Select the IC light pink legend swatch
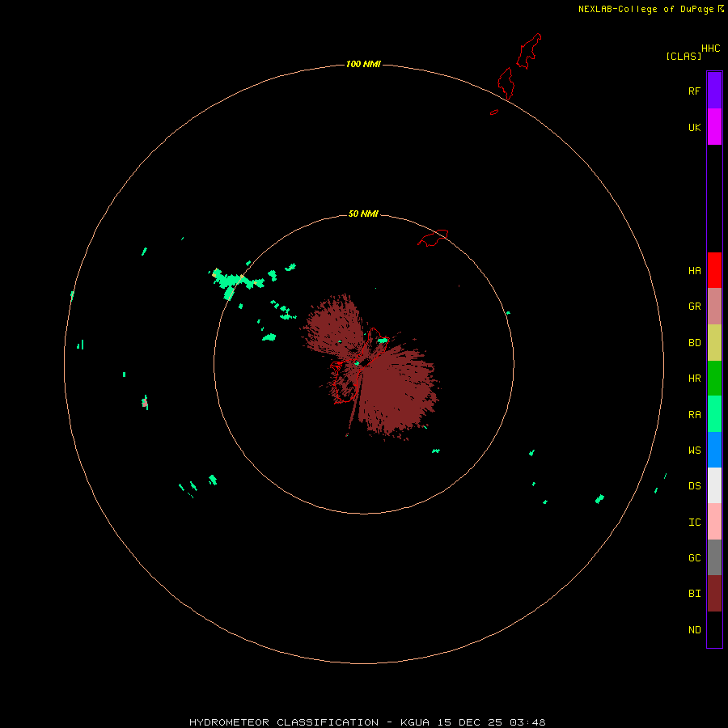This screenshot has height=728, width=728. [x=714, y=522]
